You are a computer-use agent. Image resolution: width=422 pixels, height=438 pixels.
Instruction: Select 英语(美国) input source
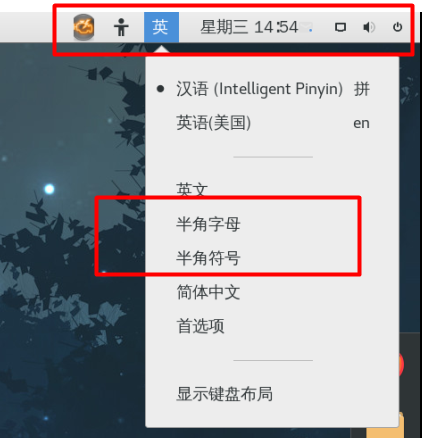(214, 123)
